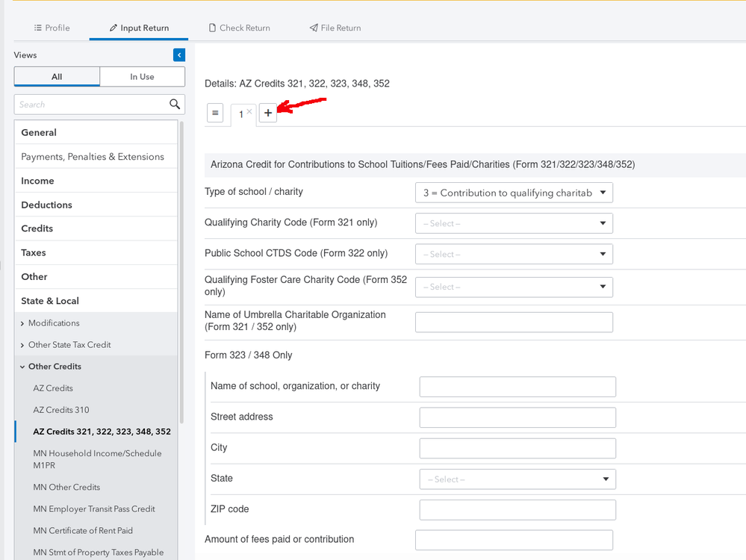The width and height of the screenshot is (746, 560).
Task: Click the ZIP code input field
Action: click(x=517, y=510)
